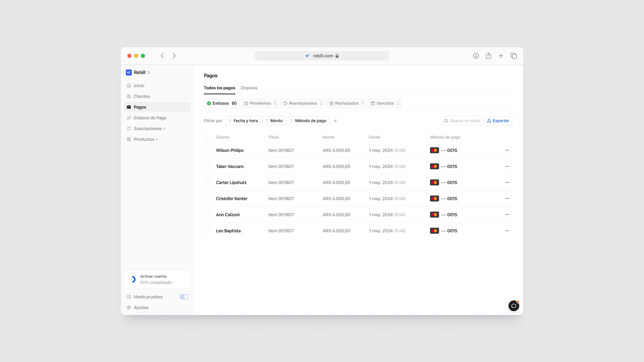This screenshot has height=362, width=644.
Task: Select the checkbox for Talan Vaccaro
Action: (x=207, y=166)
